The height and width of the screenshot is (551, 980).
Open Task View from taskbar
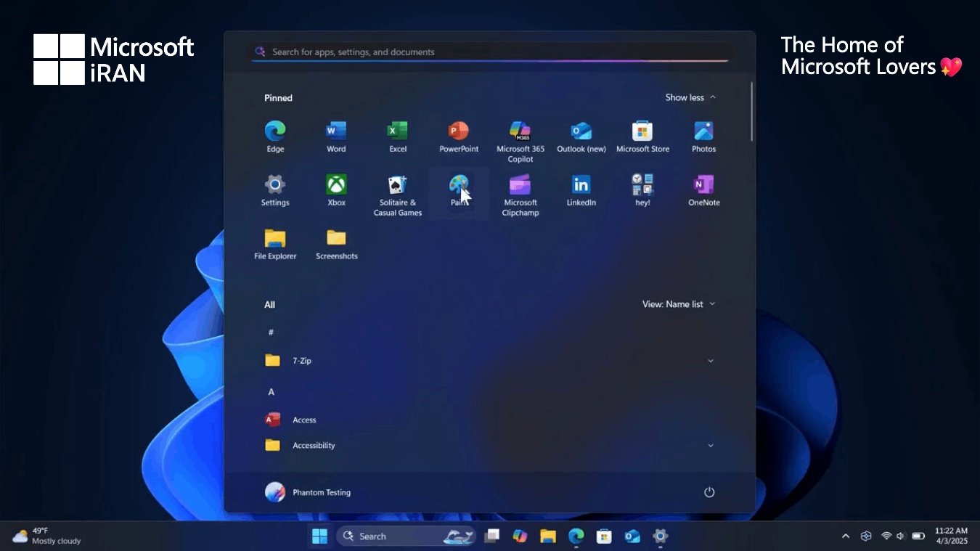[x=492, y=536]
